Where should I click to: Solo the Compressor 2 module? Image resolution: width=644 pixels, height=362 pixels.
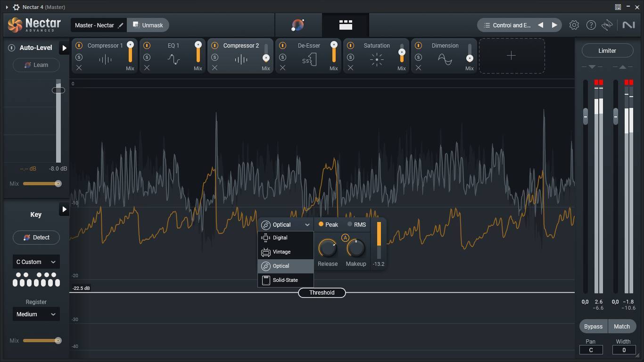click(x=215, y=57)
